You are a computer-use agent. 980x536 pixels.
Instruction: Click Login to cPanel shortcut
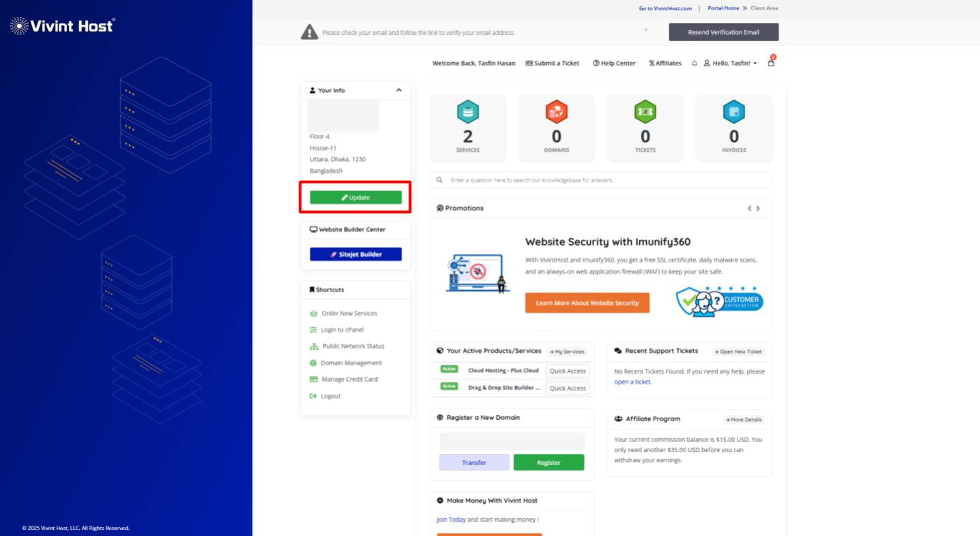342,330
